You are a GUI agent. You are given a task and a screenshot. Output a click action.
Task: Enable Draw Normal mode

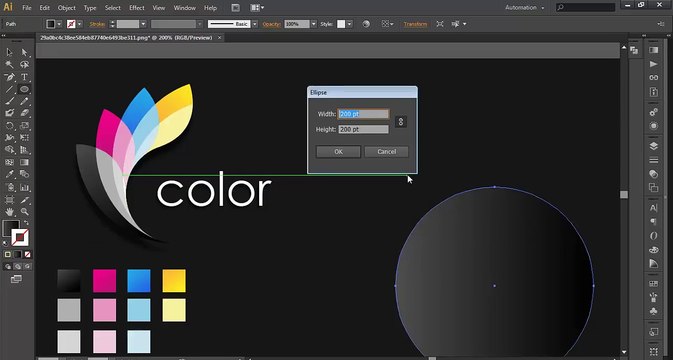tap(8, 266)
